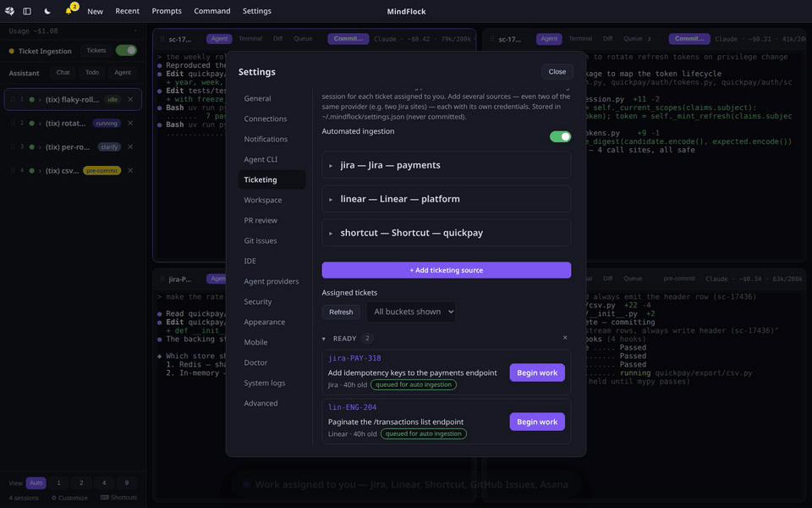Open keyboard Shortcuts in sidebar footer
812x508 pixels.
coord(118,498)
